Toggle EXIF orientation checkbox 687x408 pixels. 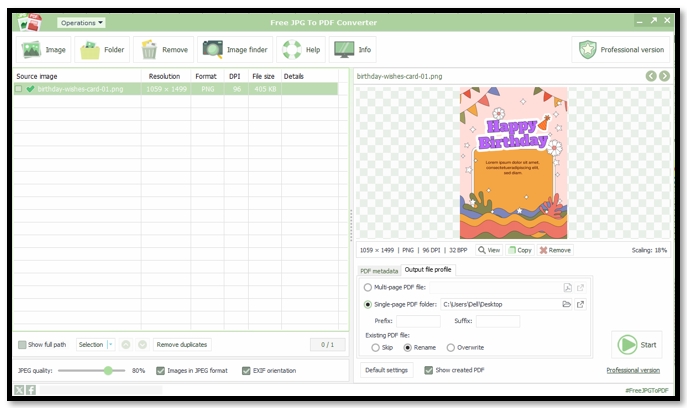click(x=246, y=370)
